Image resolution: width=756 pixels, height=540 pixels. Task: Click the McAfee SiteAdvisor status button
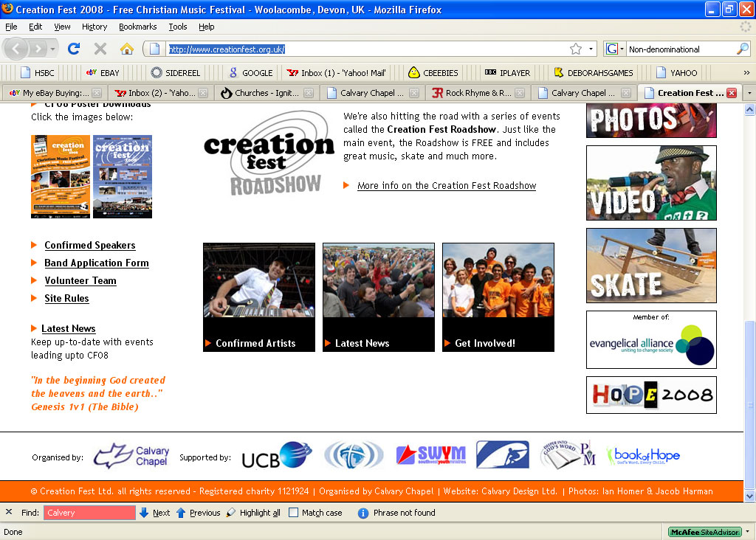[704, 532]
